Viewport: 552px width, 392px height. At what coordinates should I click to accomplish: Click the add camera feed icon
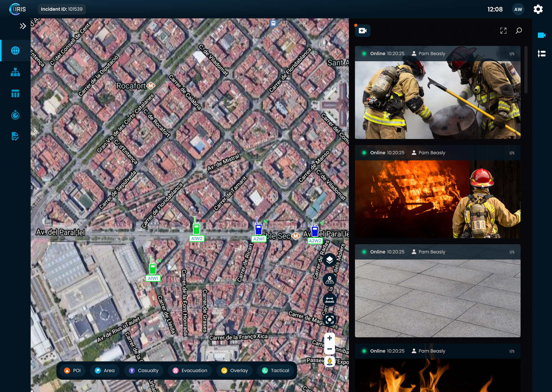(363, 31)
